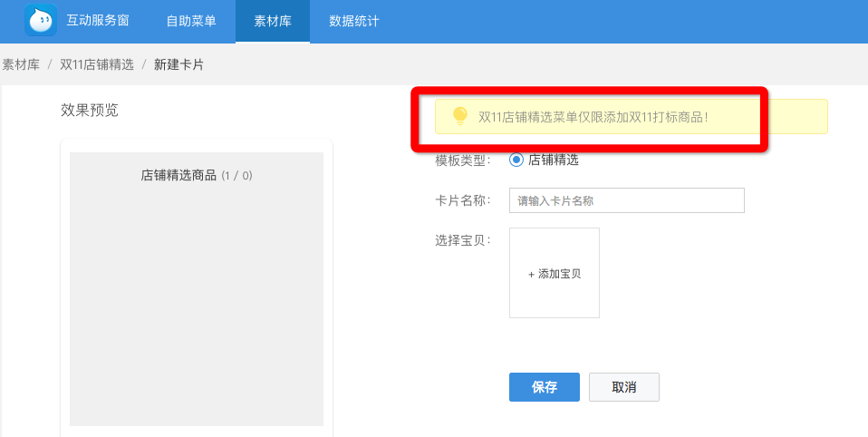Click the 选择宝贝 label
868x437 pixels.
(463, 240)
